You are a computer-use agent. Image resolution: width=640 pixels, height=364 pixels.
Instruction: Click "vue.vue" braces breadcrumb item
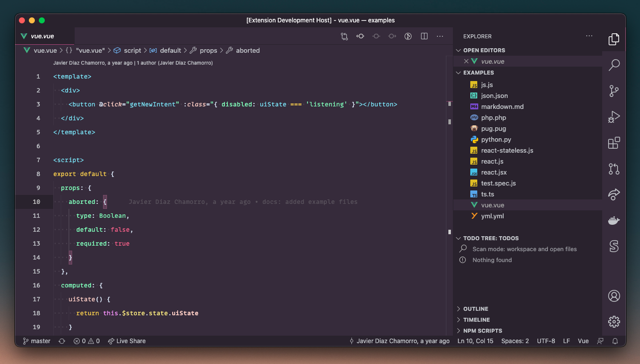point(86,51)
